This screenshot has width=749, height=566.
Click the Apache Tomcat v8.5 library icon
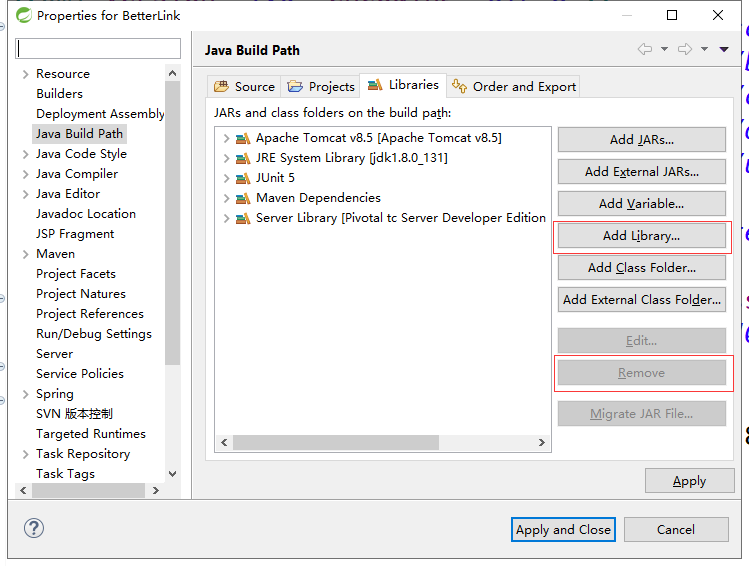[x=243, y=139]
